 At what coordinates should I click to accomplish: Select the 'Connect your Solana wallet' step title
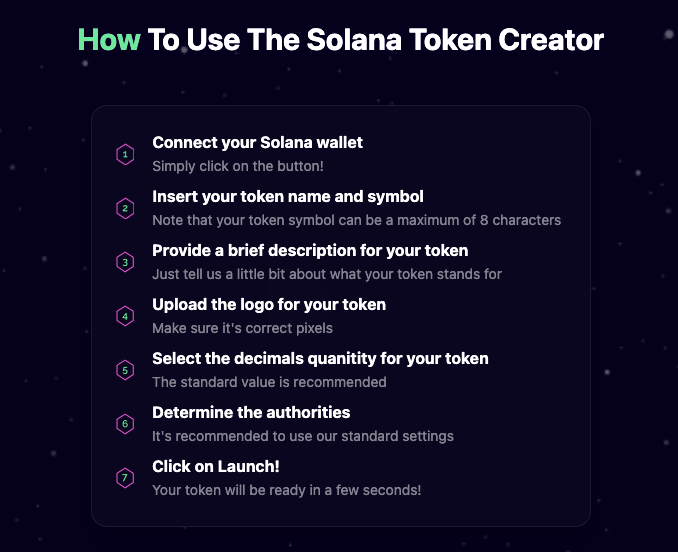point(257,143)
